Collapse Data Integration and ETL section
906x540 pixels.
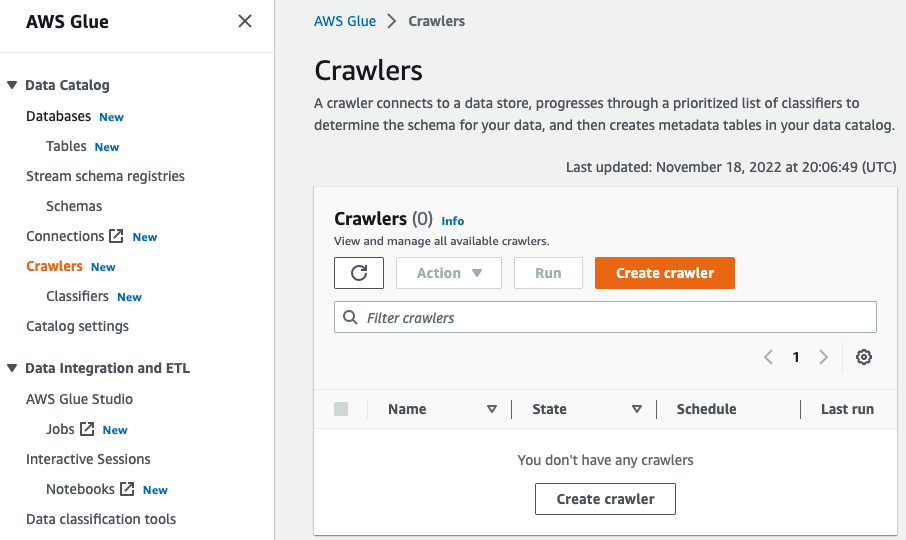coord(12,368)
